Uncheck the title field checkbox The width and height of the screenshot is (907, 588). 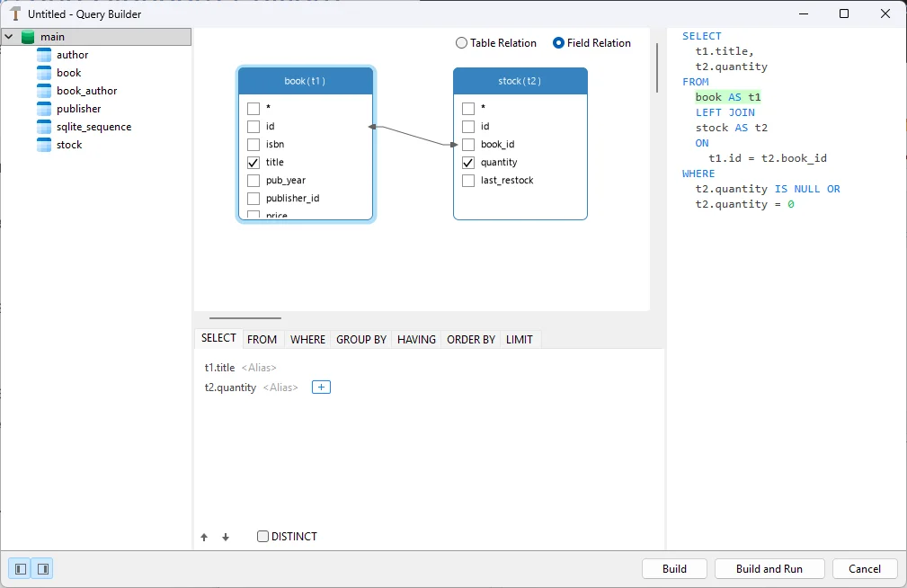tap(253, 162)
